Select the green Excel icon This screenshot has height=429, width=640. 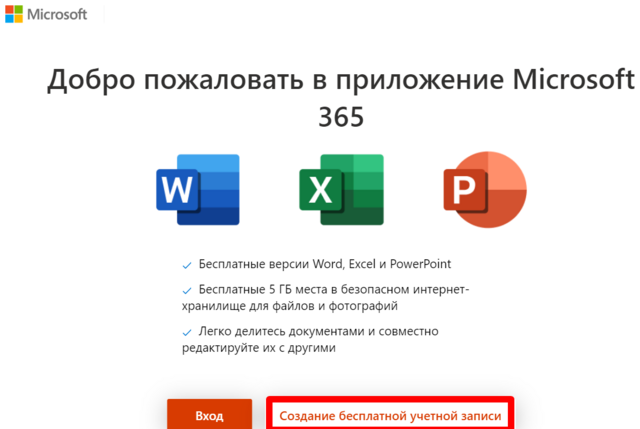tap(341, 190)
